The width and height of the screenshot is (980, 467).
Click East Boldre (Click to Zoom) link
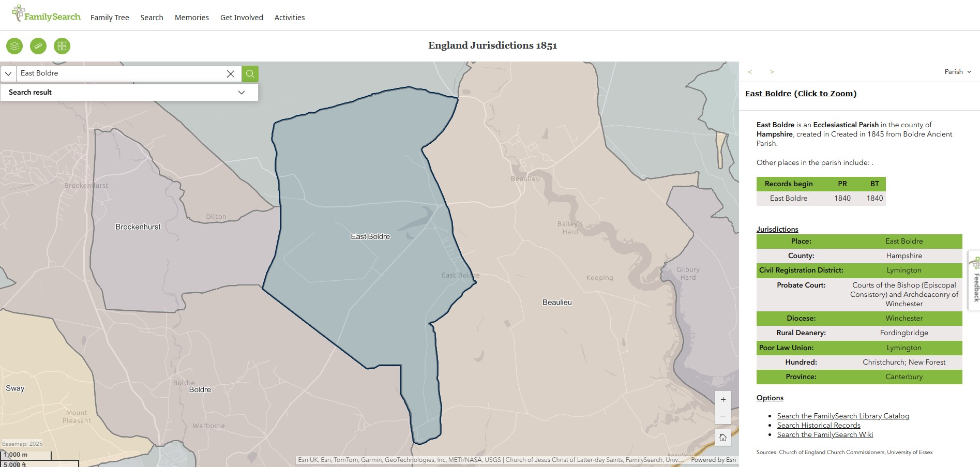tap(801, 94)
